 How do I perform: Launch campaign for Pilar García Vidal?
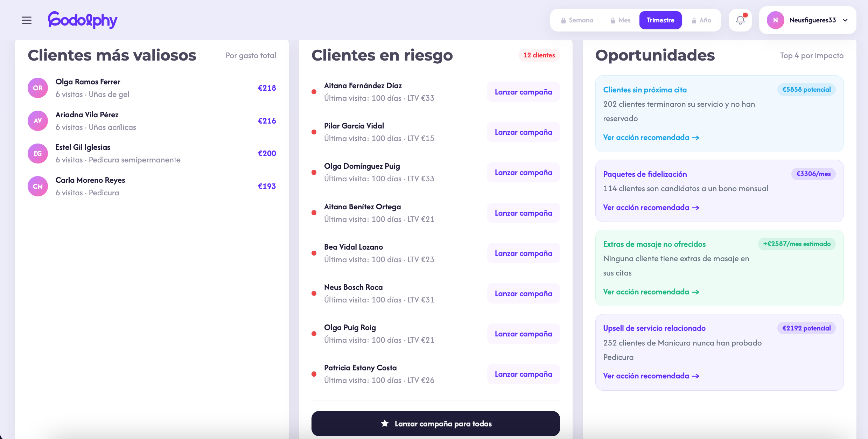[x=524, y=132]
